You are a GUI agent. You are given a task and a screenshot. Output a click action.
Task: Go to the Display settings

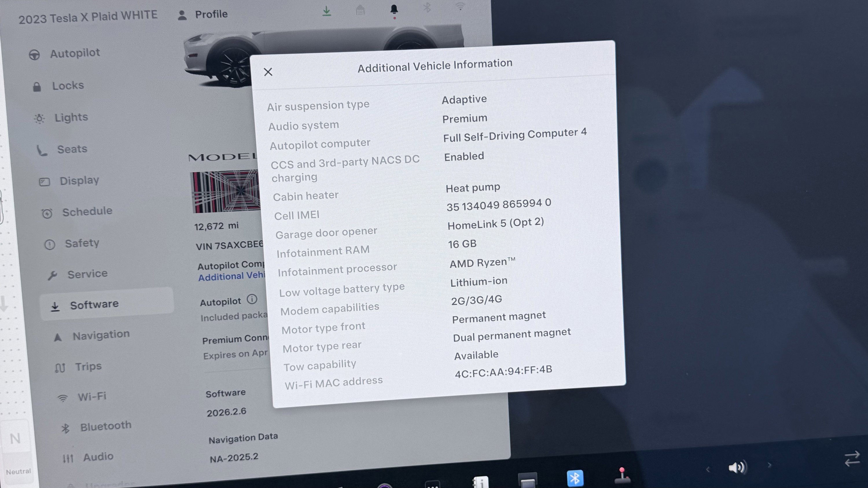79,181
